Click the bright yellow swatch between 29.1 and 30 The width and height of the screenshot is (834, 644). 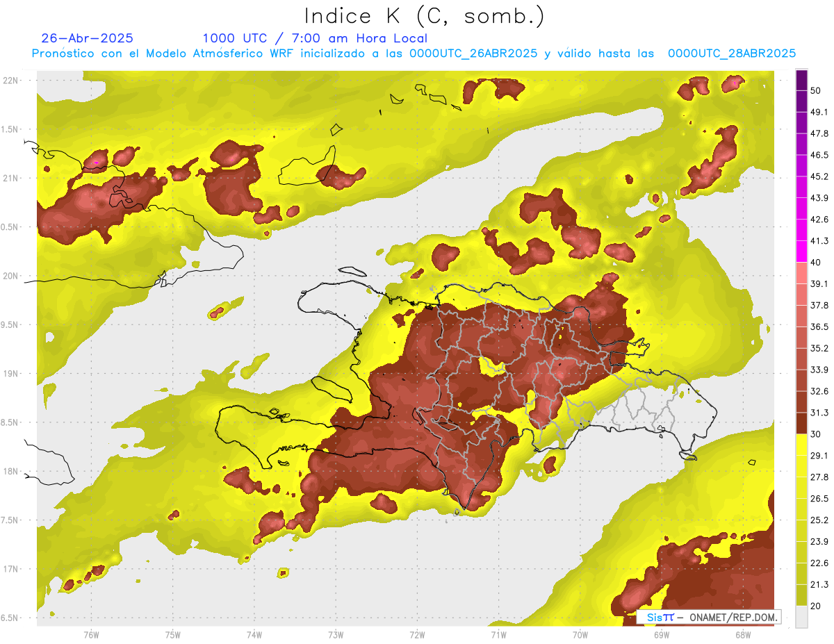click(x=802, y=445)
